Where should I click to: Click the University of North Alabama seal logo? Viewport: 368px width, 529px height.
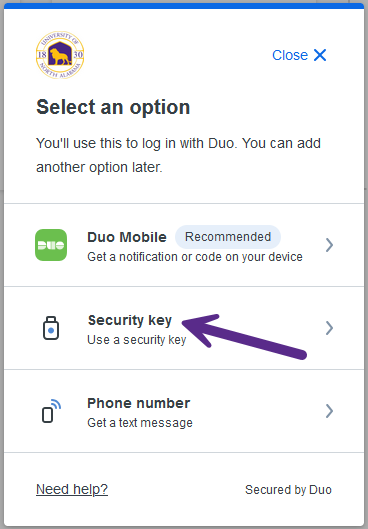60,55
